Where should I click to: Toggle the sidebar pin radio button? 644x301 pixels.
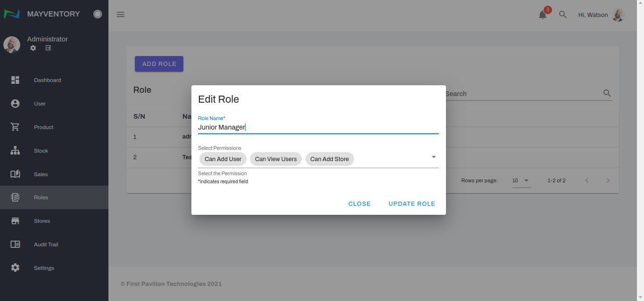(x=98, y=14)
